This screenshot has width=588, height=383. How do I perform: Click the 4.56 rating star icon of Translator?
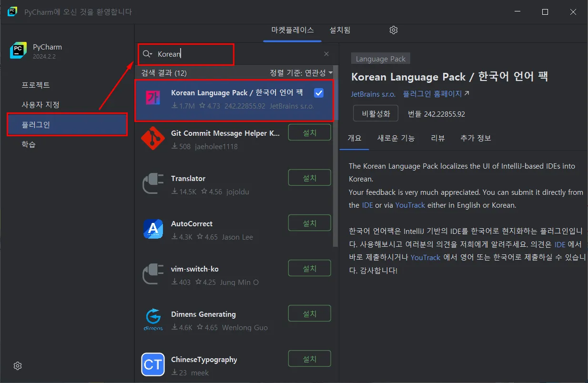pyautogui.click(x=204, y=191)
